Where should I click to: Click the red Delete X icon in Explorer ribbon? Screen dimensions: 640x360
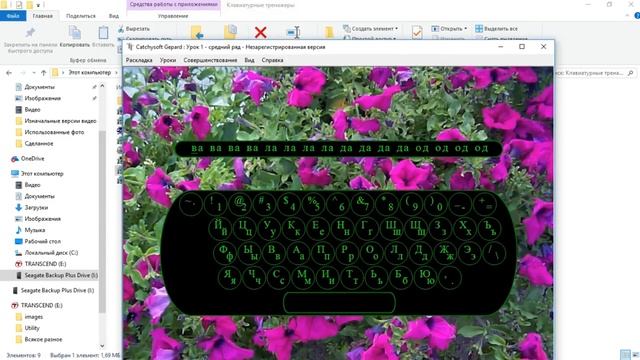click(x=260, y=32)
